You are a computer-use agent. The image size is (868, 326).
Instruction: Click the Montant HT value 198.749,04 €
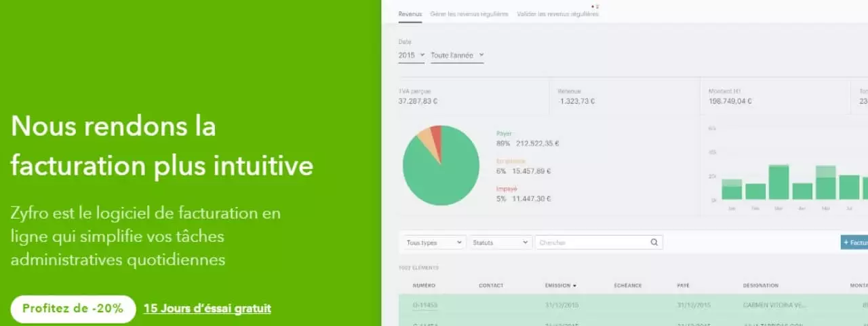[730, 101]
